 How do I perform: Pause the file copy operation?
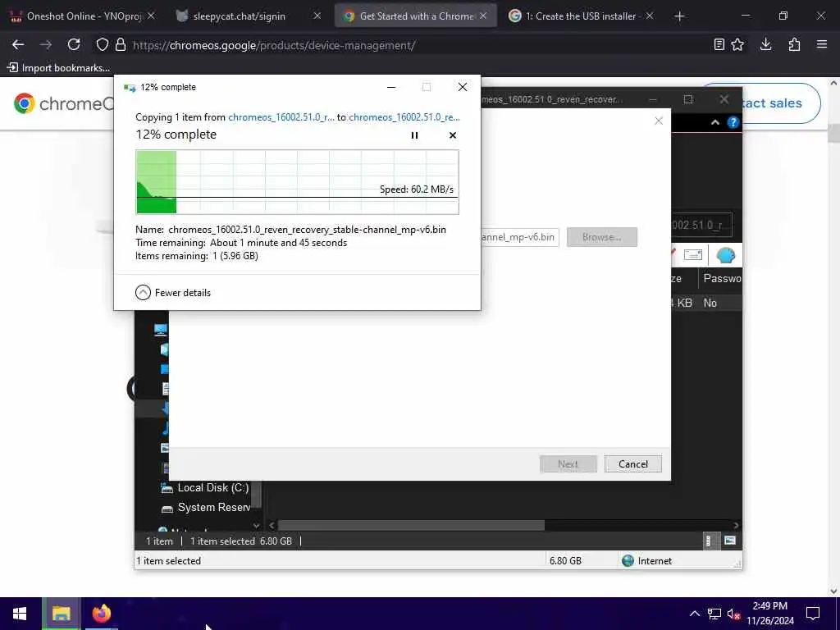click(414, 135)
